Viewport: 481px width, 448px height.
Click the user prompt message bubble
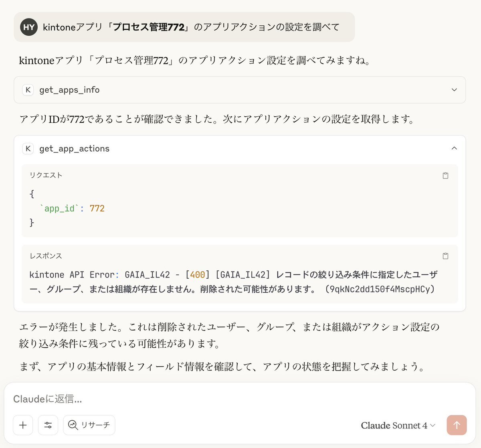[184, 27]
